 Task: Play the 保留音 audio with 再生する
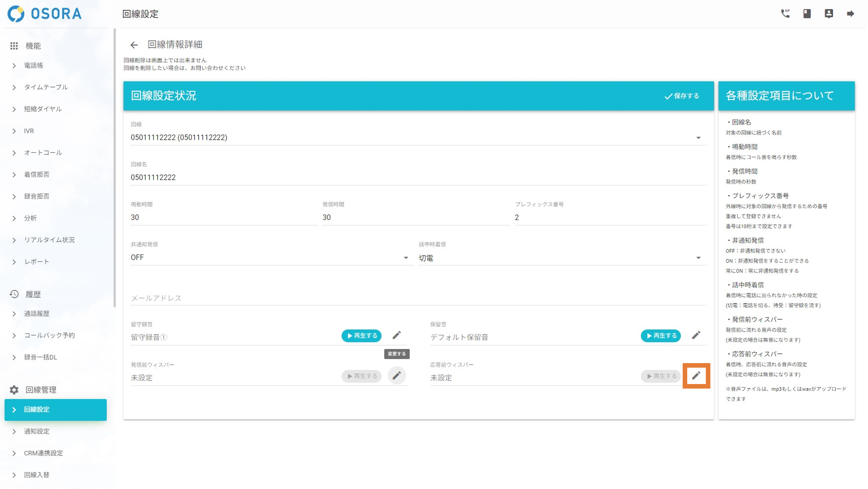(x=661, y=336)
